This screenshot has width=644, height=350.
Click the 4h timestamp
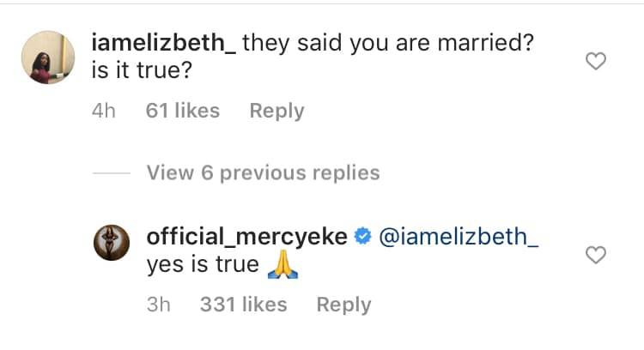click(103, 111)
